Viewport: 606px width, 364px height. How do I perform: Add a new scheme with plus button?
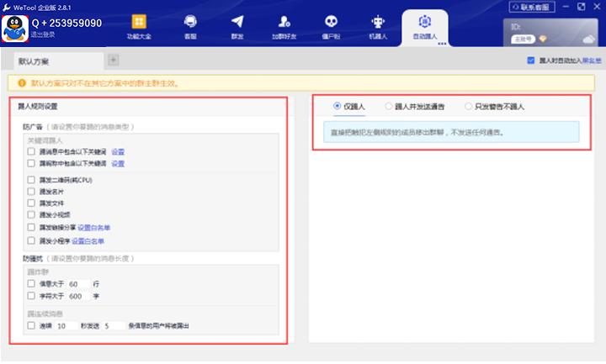coord(114,60)
